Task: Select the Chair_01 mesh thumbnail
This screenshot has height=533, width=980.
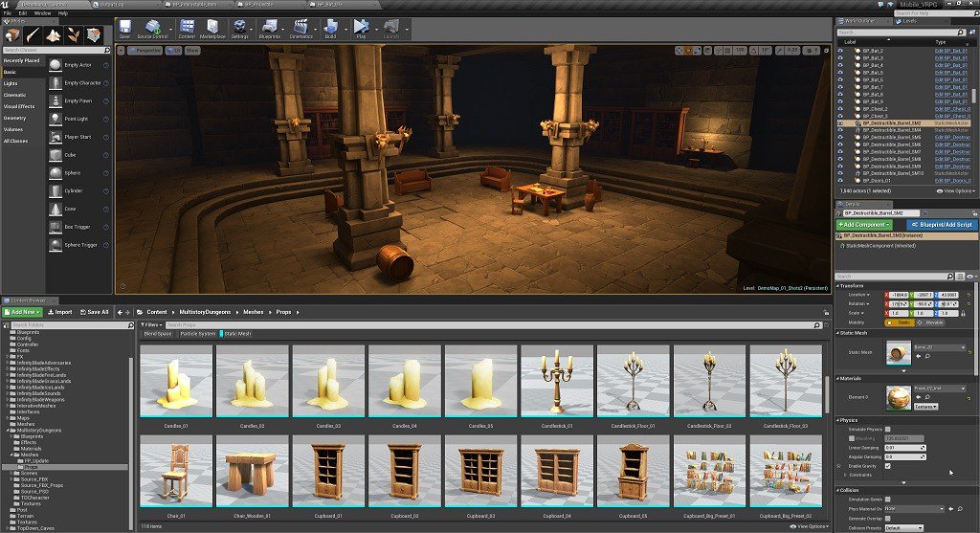Action: point(176,471)
